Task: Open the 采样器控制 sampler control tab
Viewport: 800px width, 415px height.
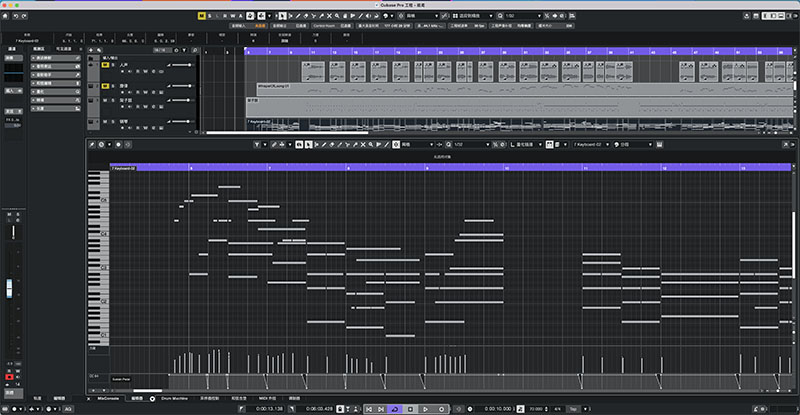Action: pyautogui.click(x=209, y=398)
